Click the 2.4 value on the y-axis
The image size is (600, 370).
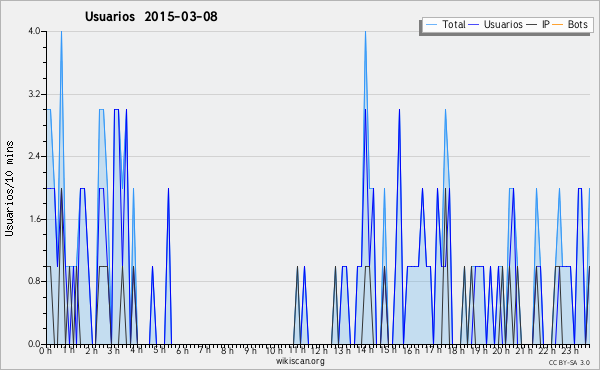click(x=34, y=156)
